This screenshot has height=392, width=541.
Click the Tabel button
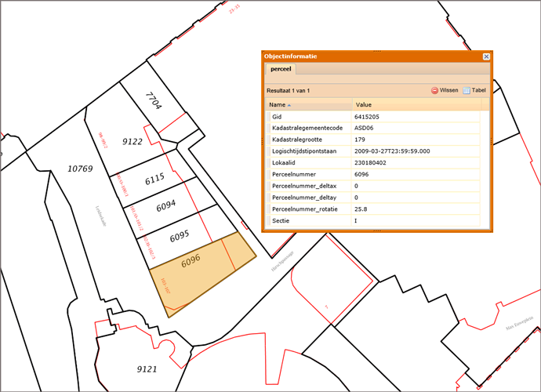tap(474, 90)
